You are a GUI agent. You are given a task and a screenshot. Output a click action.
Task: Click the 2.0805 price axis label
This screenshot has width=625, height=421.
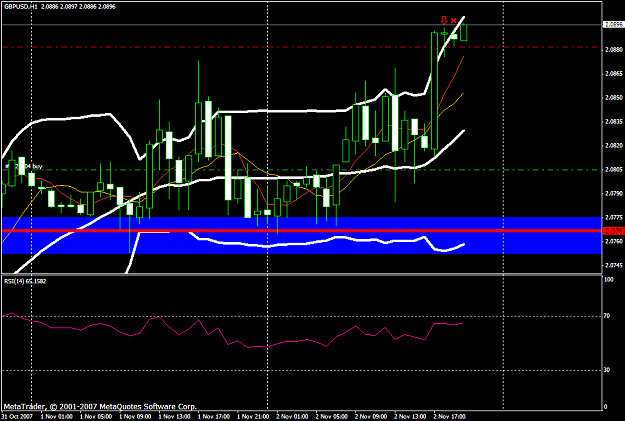[x=614, y=169]
